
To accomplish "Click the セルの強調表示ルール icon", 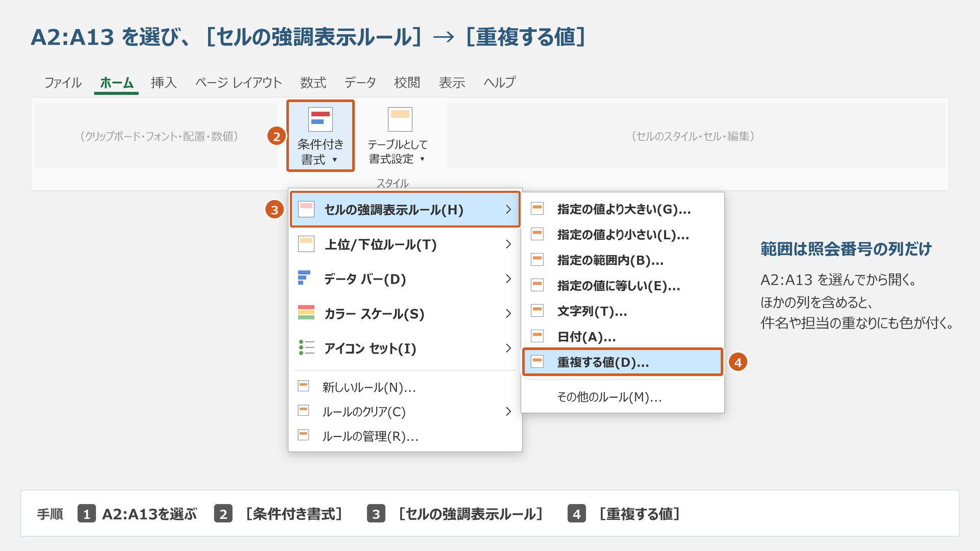I will 306,209.
